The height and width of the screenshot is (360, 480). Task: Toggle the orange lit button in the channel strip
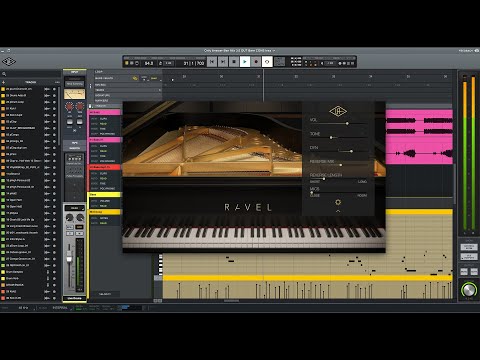point(80,227)
